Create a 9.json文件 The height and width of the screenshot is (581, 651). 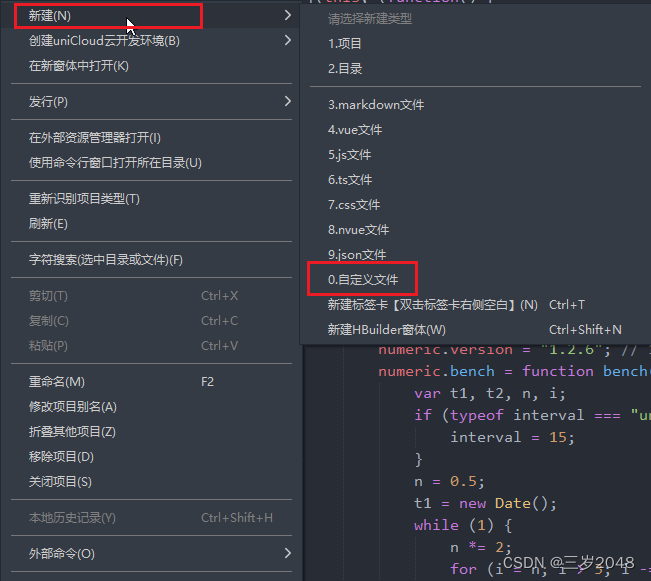pyautogui.click(x=475, y=254)
